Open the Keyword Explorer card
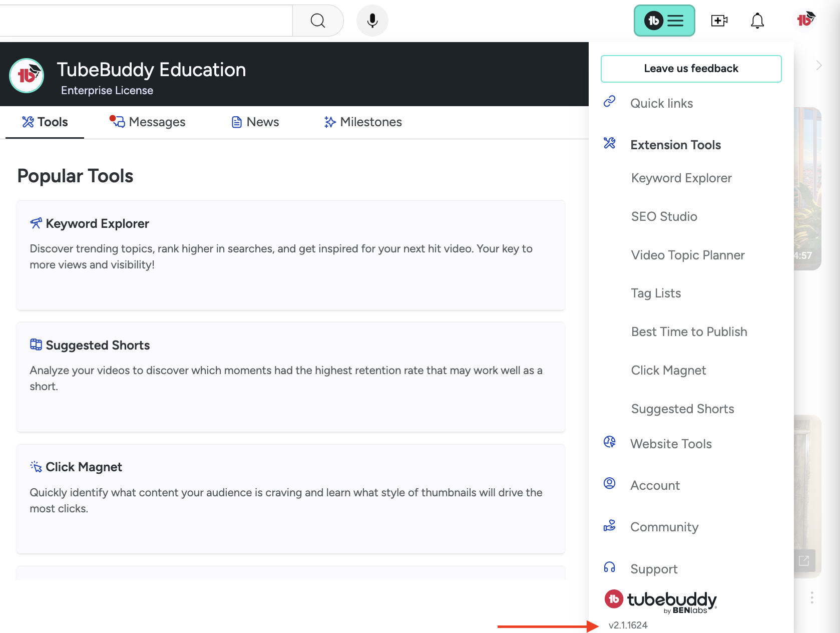840x633 pixels. coord(291,255)
